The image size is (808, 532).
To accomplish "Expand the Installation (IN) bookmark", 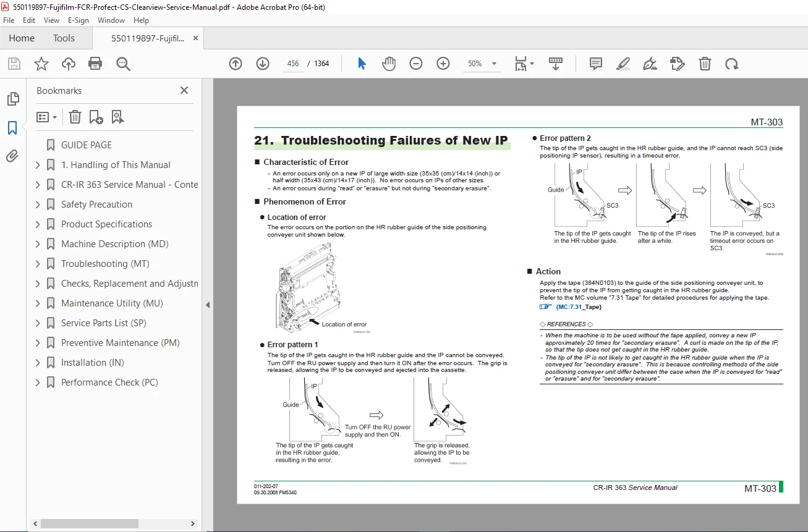I will coord(38,363).
